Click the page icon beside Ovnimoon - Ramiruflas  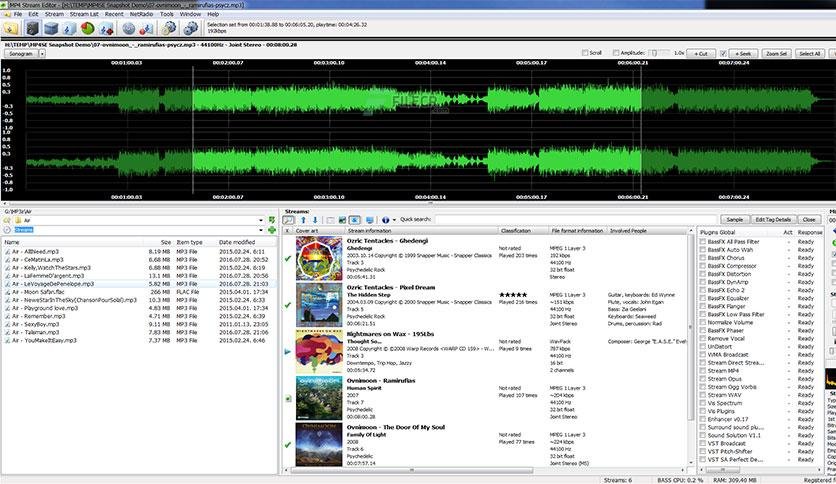pyautogui.click(x=288, y=398)
